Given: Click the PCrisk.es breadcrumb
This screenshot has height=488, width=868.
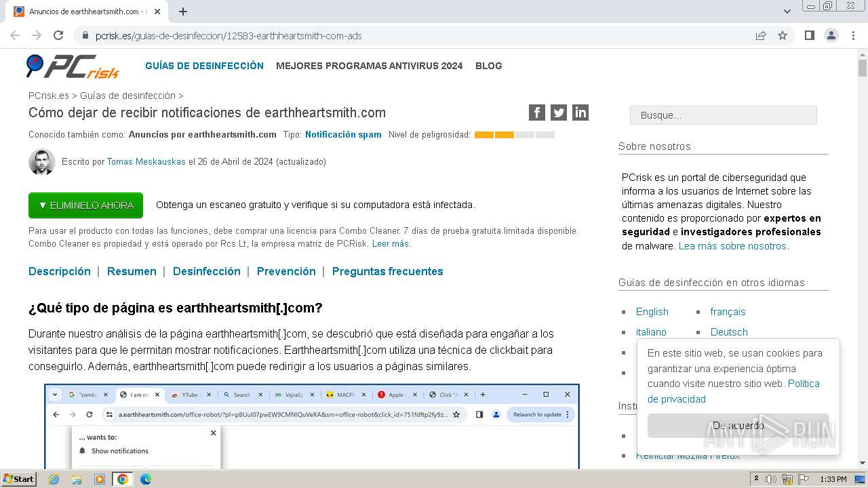Looking at the screenshot, I should click(x=49, y=96).
